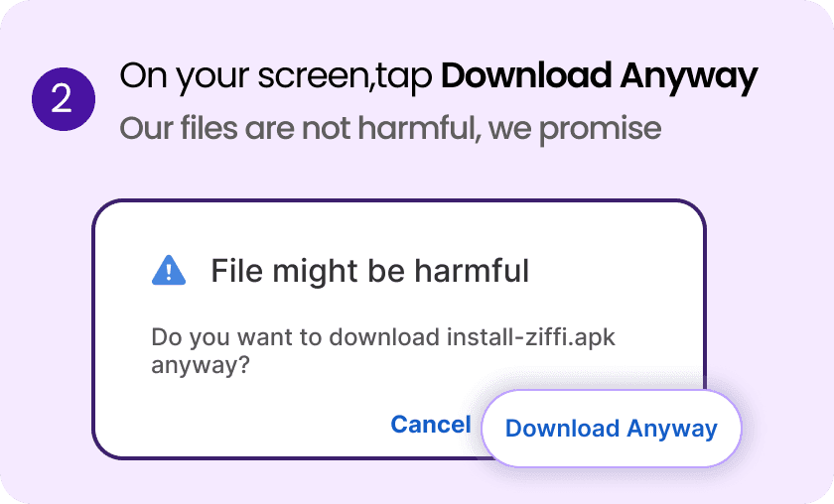Click the word 'File' in dialog title
The width and height of the screenshot is (834, 504).
click(236, 271)
